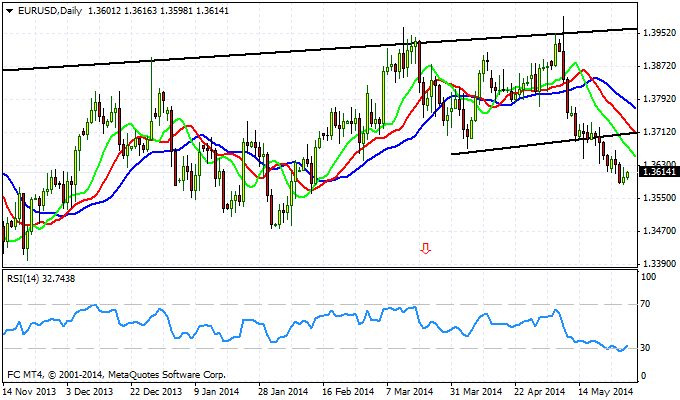Click the 3 Dec 2013 date label
Screen dimensions: 680x400
pos(90,391)
